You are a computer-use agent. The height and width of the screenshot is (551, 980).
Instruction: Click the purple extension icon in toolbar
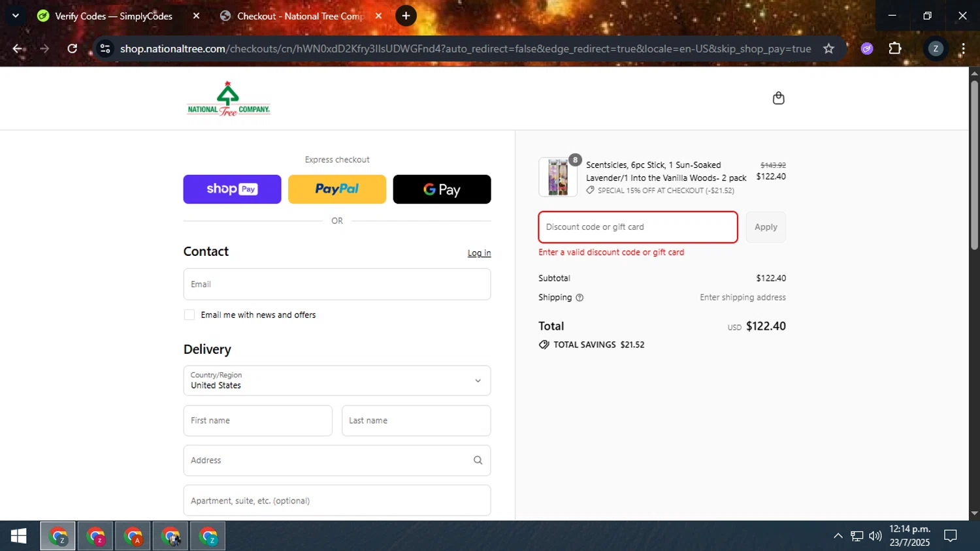point(867,48)
